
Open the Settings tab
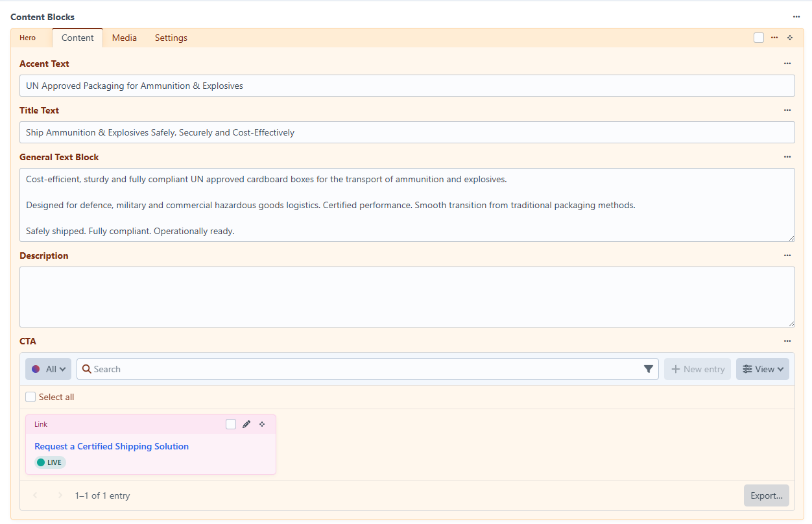[171, 38]
